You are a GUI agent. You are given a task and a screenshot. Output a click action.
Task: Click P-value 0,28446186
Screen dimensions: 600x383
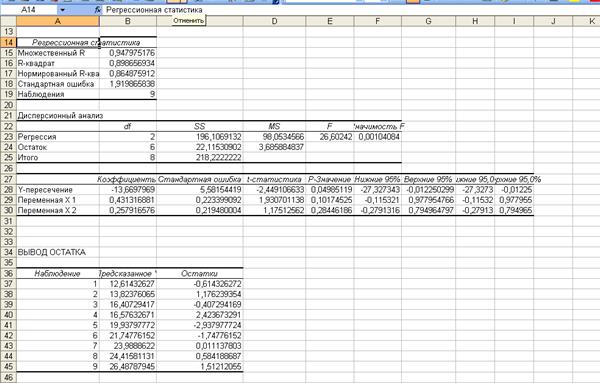331,210
